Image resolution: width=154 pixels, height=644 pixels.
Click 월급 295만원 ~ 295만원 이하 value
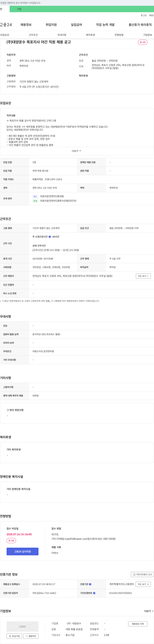124,228
